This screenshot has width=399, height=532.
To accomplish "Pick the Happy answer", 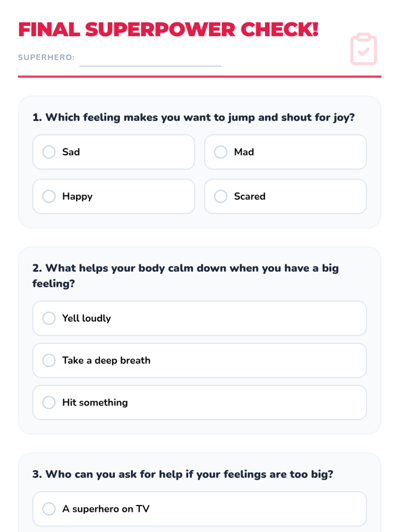I will coord(49,196).
